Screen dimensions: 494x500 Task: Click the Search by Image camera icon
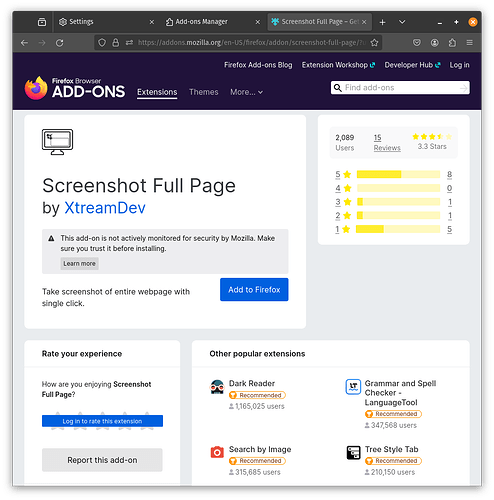(x=217, y=452)
